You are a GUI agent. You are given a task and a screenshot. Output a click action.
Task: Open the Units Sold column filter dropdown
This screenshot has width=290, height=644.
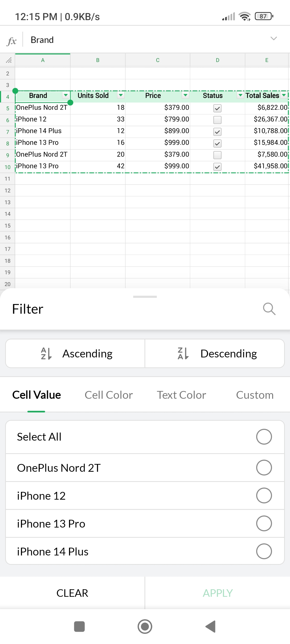(121, 95)
